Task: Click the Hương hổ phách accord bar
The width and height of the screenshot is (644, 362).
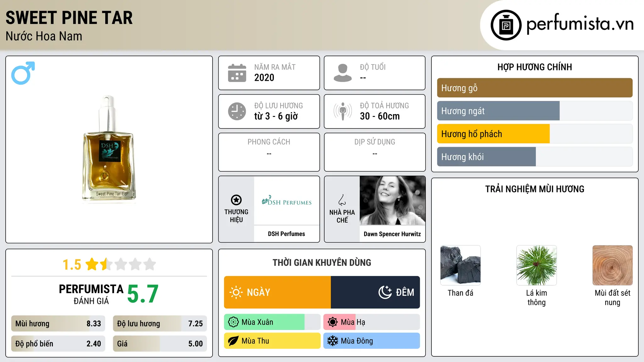Action: click(x=535, y=134)
